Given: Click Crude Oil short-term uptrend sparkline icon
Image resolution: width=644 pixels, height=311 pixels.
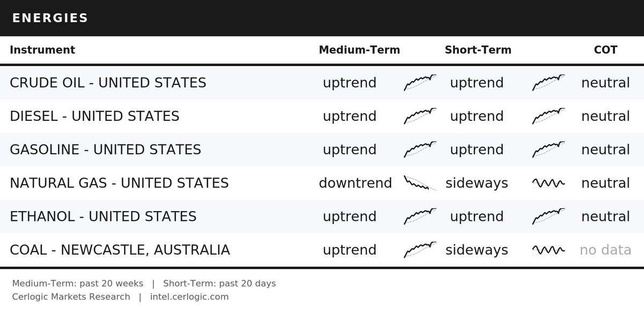Looking at the screenshot, I should tap(548, 83).
